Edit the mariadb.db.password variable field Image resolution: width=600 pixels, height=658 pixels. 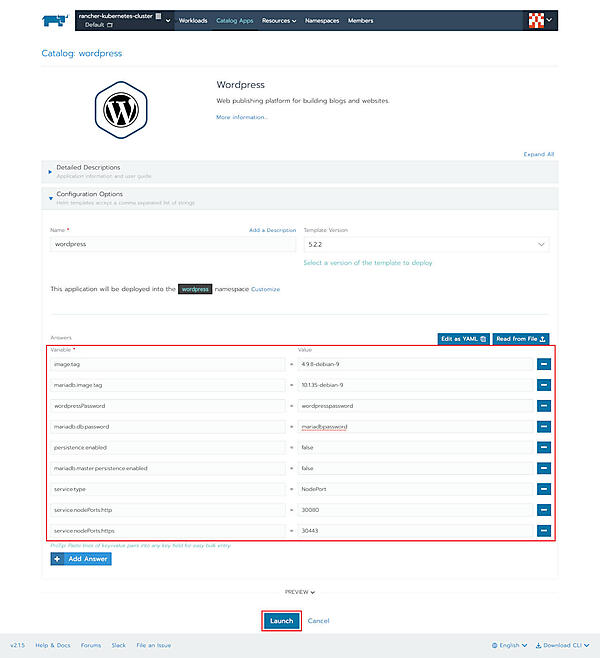(x=168, y=427)
